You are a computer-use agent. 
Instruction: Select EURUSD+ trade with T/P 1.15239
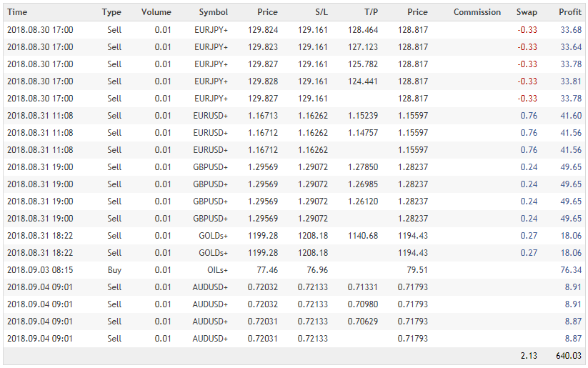[x=294, y=116]
